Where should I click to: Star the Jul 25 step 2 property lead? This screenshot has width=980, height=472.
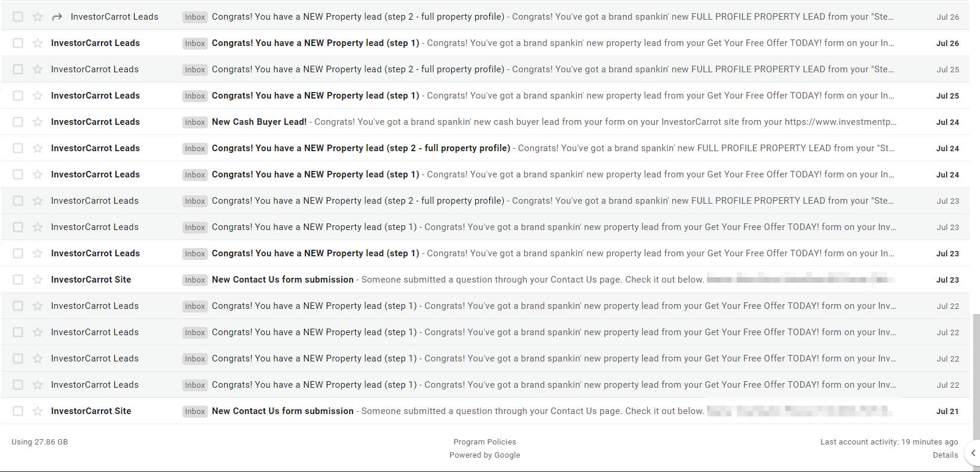click(38, 69)
